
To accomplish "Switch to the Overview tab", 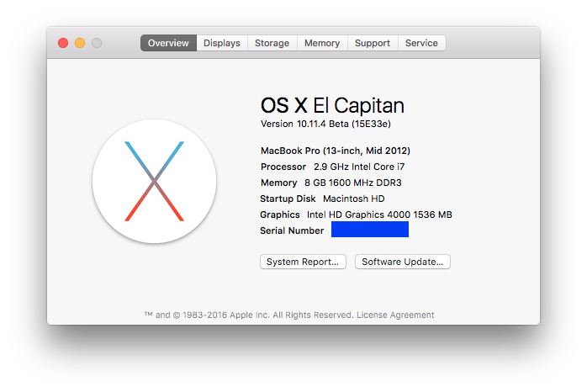I will 168,43.
